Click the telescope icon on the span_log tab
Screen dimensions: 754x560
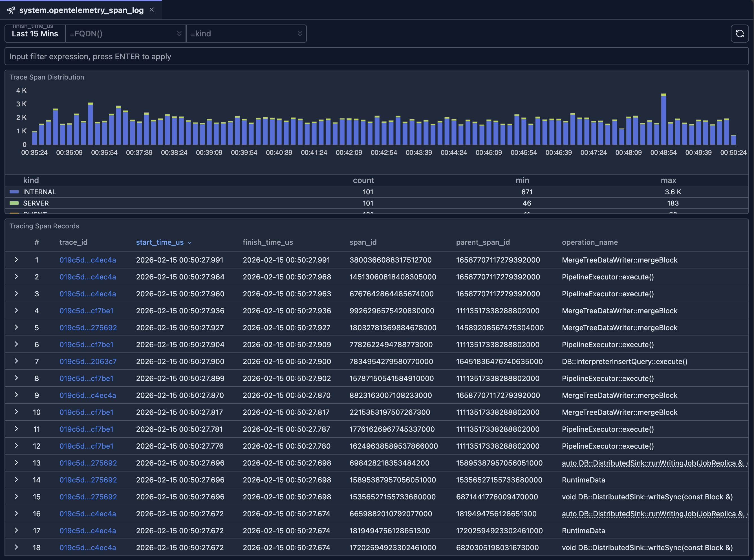pyautogui.click(x=11, y=10)
